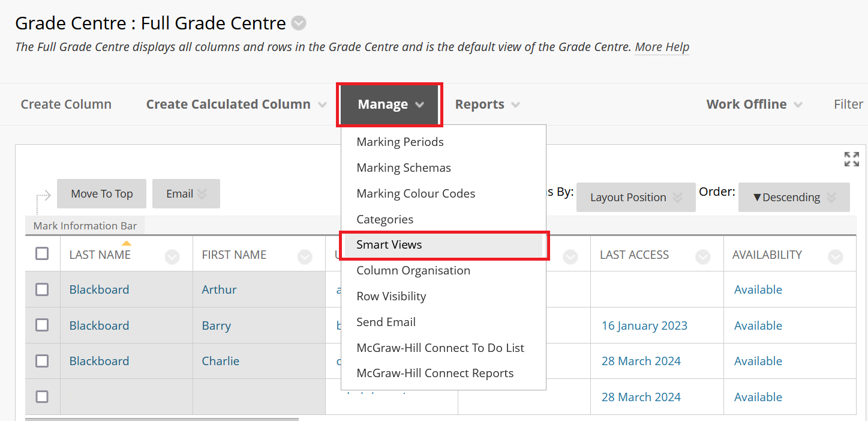Click the Last Name sort arrow indicator
The width and height of the screenshot is (868, 421).
[126, 243]
